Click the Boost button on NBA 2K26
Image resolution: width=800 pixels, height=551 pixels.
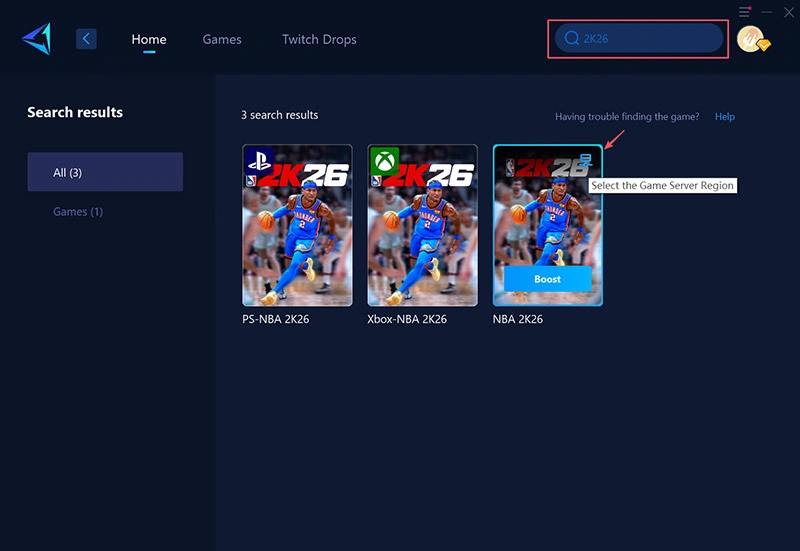pos(547,279)
